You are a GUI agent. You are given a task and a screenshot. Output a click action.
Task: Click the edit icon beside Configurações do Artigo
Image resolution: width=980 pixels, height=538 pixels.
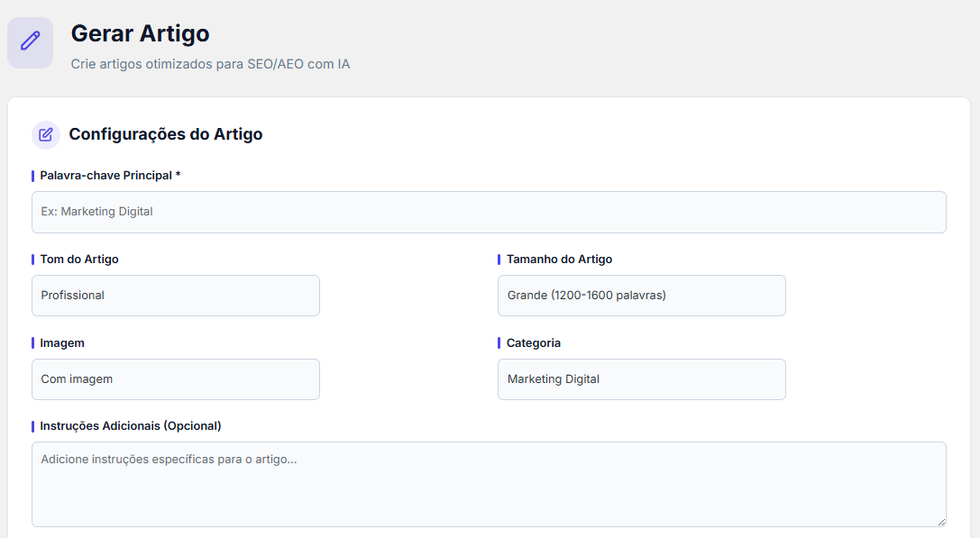[x=46, y=134]
